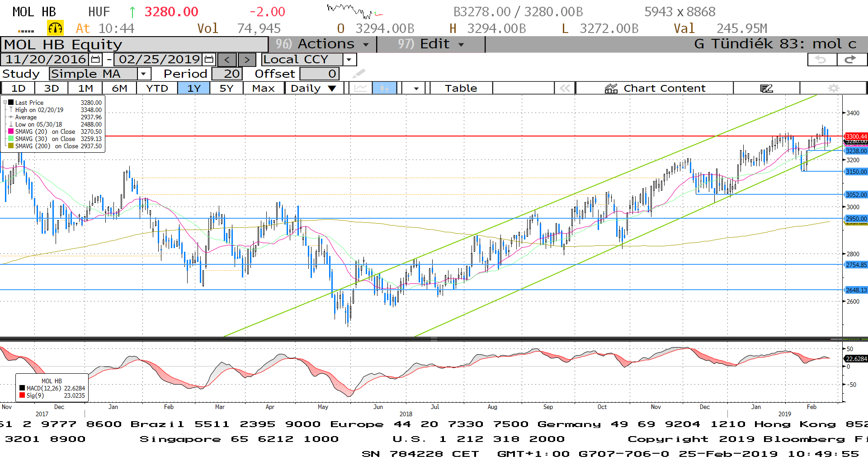
Task: Click the 2754.85 price level label
Action: [856, 265]
